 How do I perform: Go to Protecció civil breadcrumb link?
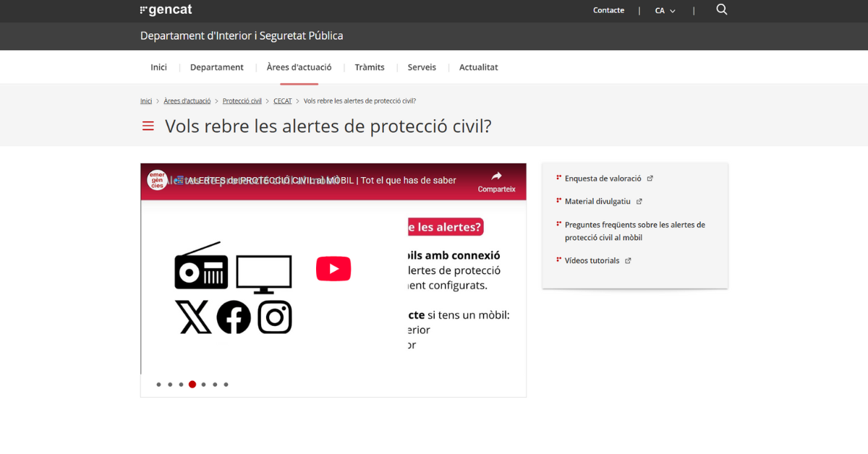(x=242, y=101)
